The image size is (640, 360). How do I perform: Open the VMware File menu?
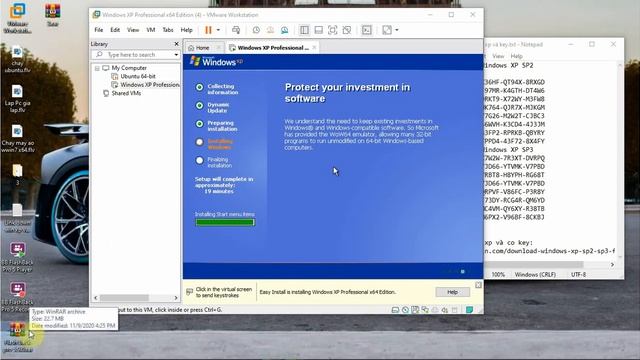point(99,30)
